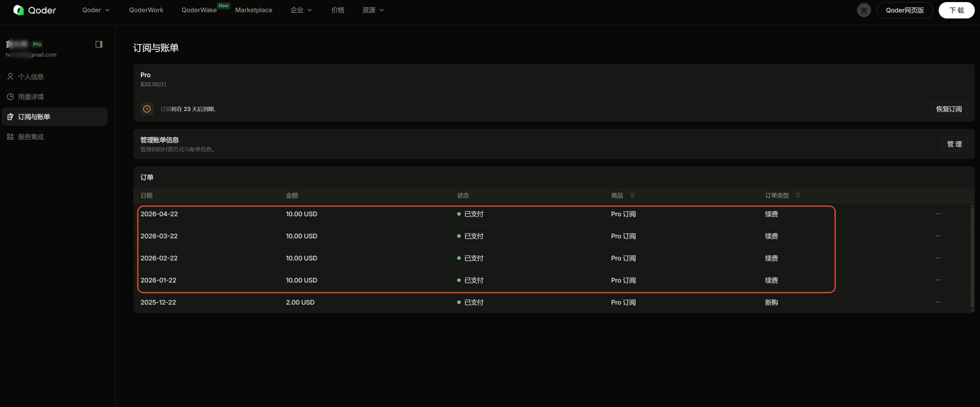Open more options for 2026-01-22 order
This screenshot has width=980, height=407.
tap(938, 280)
